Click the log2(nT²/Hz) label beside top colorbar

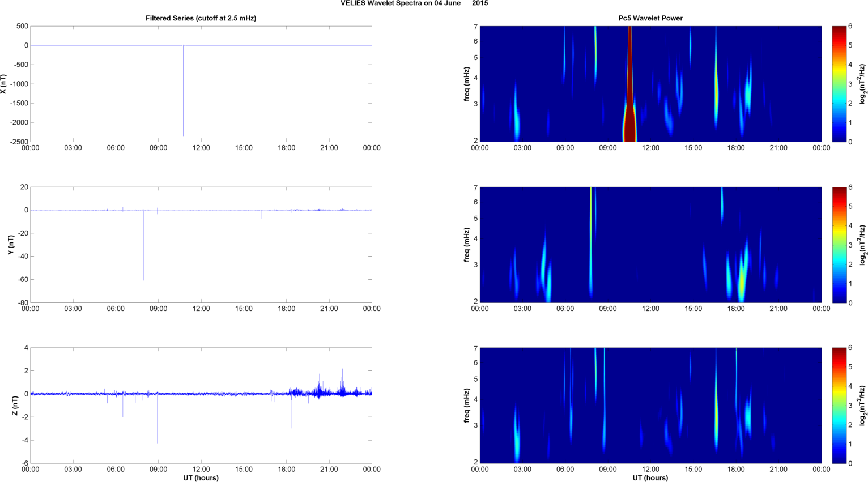pyautogui.click(x=863, y=84)
